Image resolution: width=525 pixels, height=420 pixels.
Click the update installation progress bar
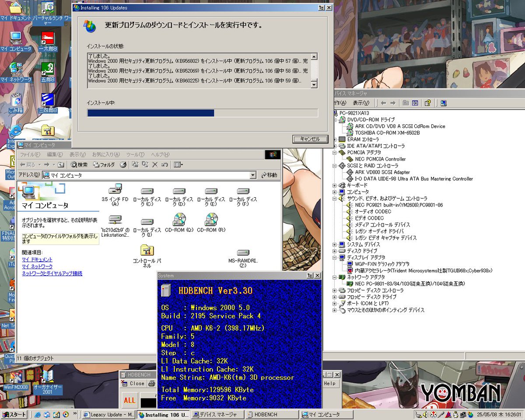pos(203,113)
